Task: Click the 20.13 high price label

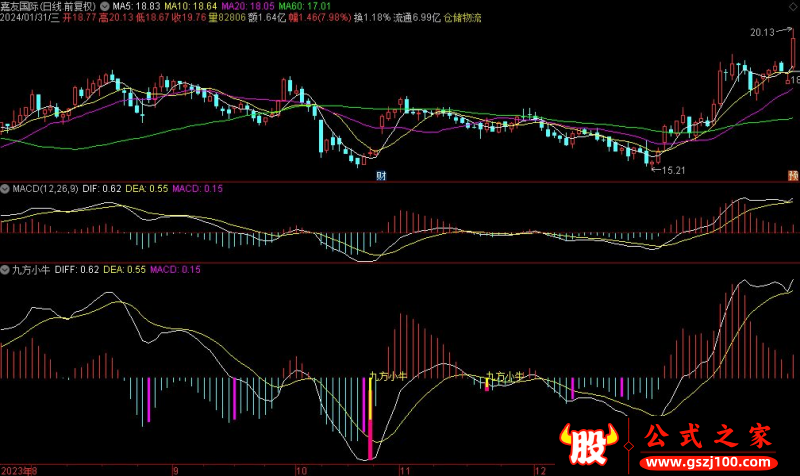Action: tap(762, 33)
